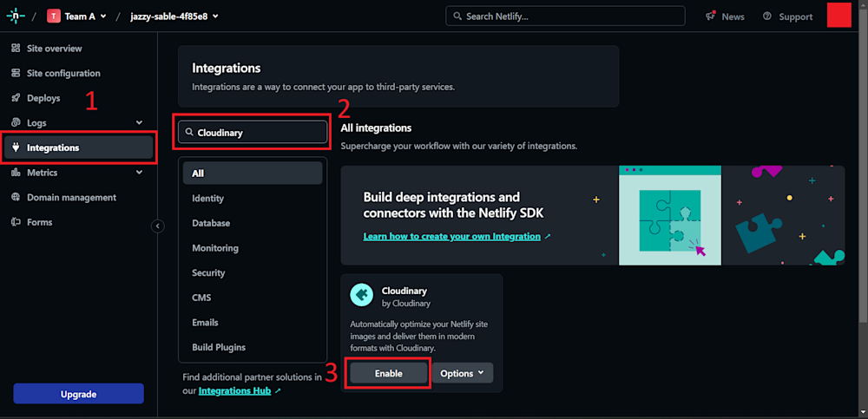
Task: Click the Netlify logo icon
Action: [x=16, y=16]
